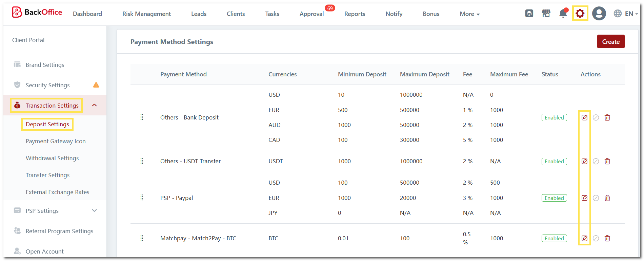Disable the Others - USDT Transfer method
Screen dimensions: 644x261
[596, 161]
